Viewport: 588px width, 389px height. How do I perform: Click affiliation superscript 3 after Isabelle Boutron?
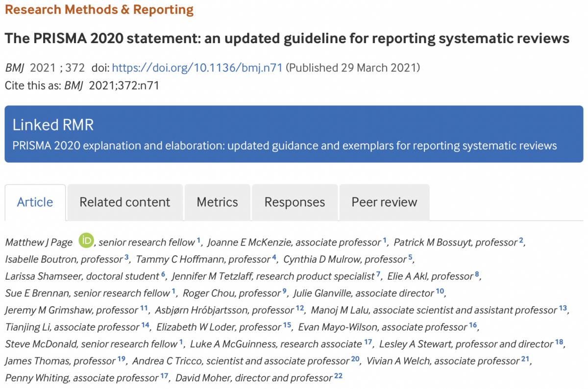[x=126, y=257]
